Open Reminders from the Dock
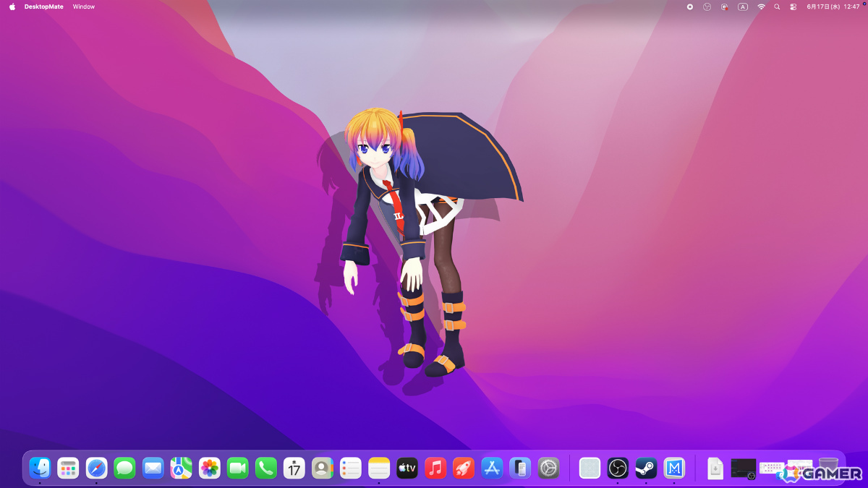868x488 pixels. 350,468
